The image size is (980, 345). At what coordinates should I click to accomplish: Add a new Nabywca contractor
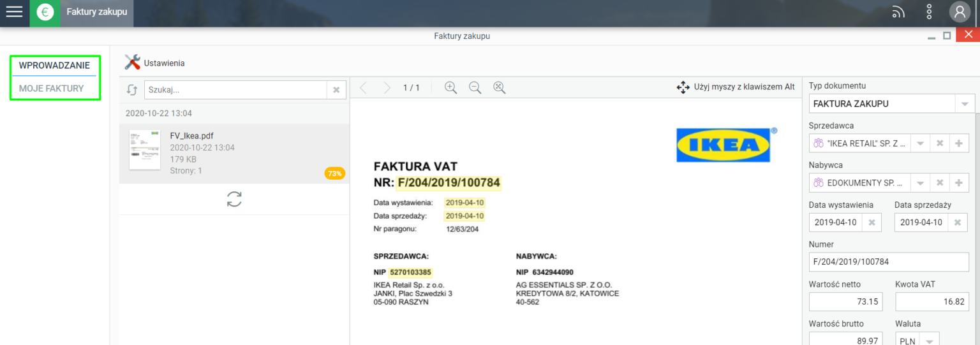point(958,183)
